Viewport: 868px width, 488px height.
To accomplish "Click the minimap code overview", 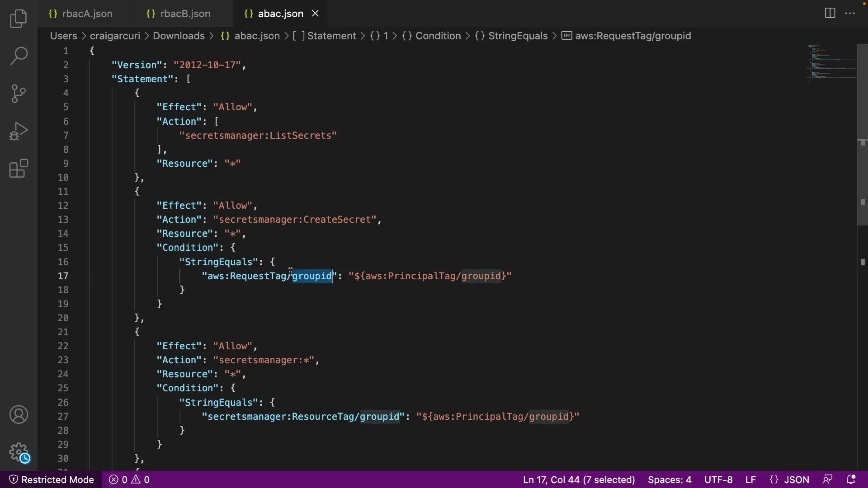I will tap(831, 62).
